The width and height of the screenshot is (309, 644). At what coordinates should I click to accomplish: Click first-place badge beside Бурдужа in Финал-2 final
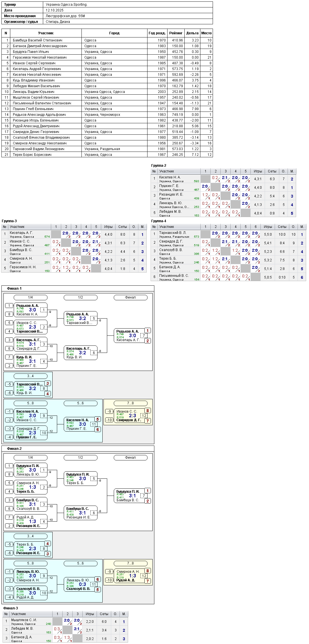tap(147, 491)
